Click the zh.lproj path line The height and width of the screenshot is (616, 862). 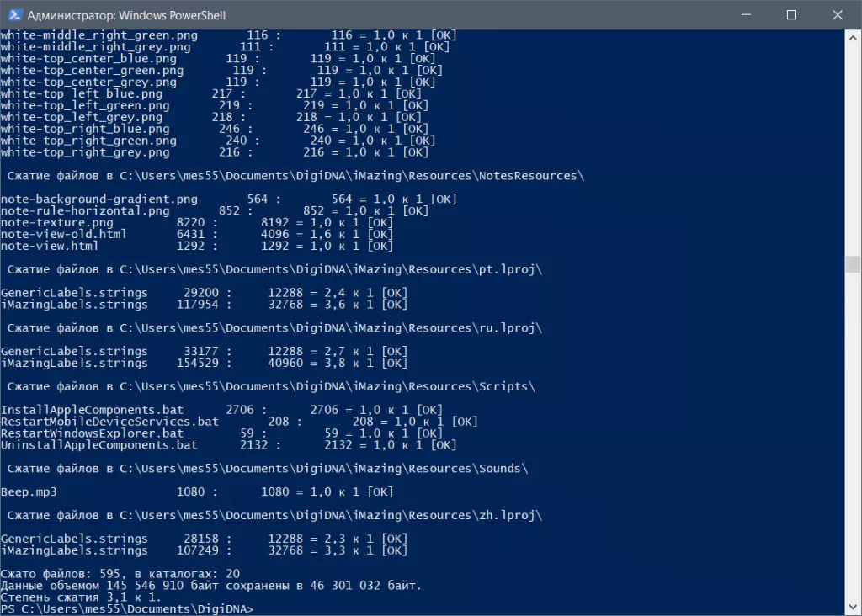click(x=274, y=516)
